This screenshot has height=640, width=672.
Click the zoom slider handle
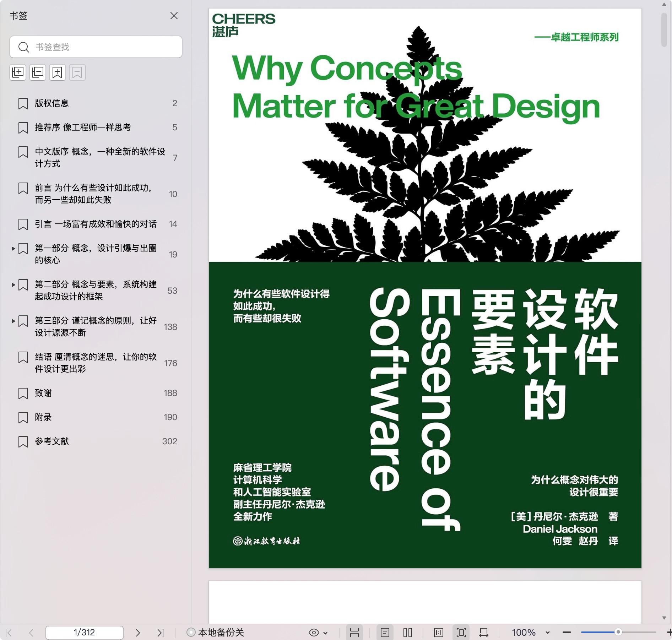pyautogui.click(x=618, y=632)
